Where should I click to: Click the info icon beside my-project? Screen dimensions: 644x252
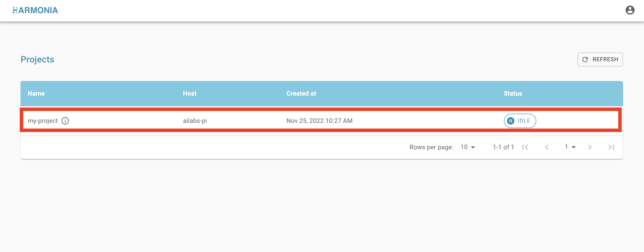tap(65, 121)
